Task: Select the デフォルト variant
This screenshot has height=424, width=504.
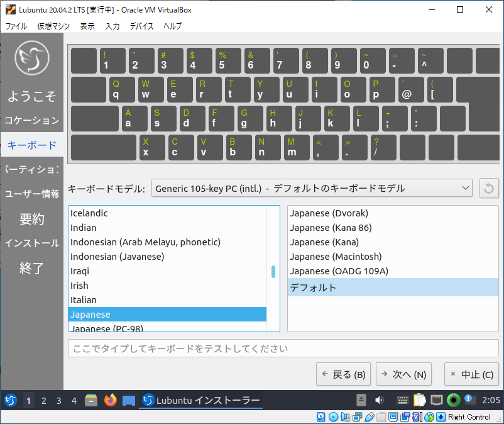Action: point(393,287)
